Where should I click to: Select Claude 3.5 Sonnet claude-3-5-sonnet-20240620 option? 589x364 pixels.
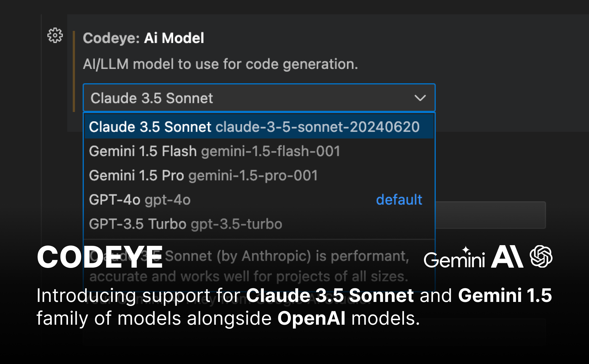coord(254,127)
